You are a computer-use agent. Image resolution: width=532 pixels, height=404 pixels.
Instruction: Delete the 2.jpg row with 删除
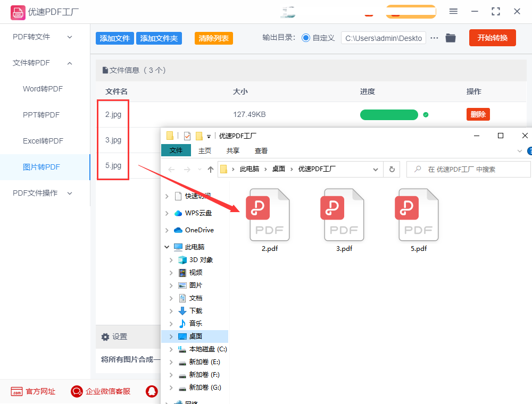click(478, 115)
